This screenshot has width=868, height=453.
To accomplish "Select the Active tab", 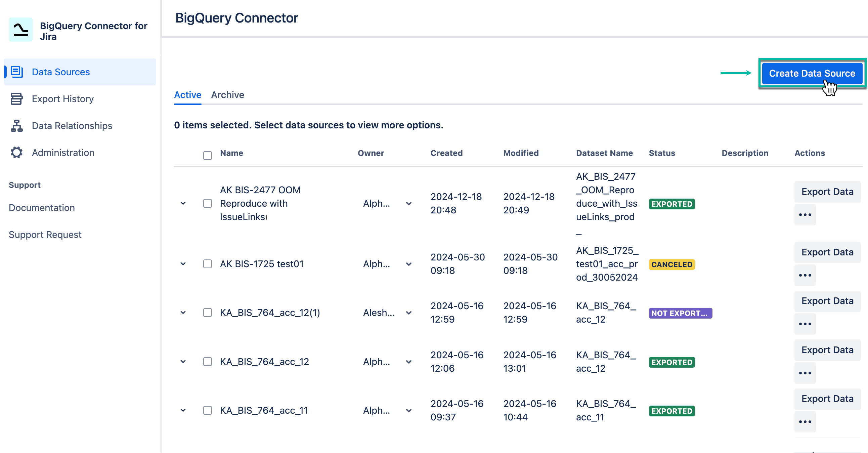I will [187, 95].
